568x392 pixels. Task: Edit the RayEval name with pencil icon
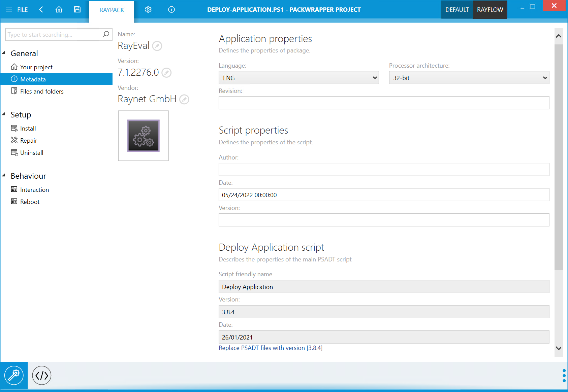[157, 46]
